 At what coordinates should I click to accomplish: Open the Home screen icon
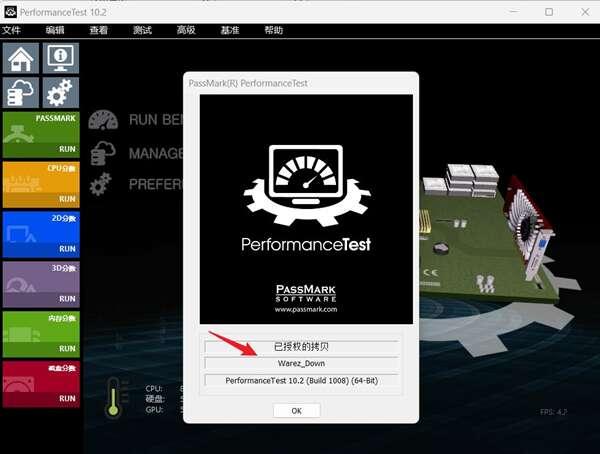21,58
